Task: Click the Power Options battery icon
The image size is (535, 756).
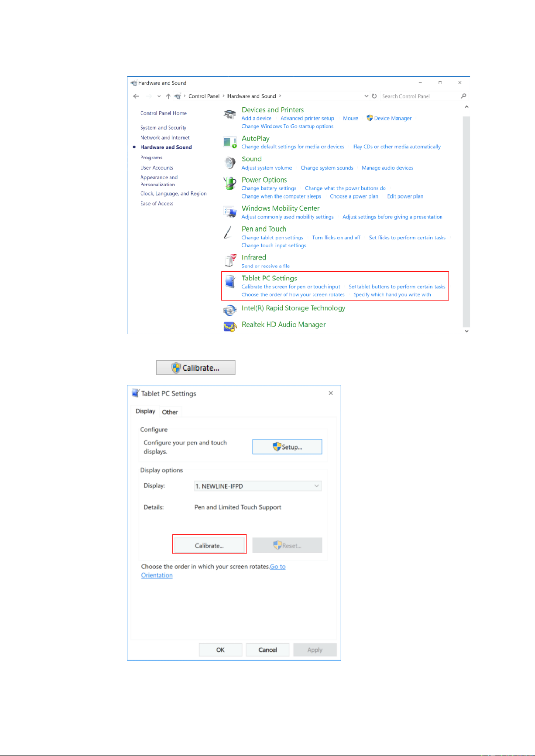Action: pyautogui.click(x=230, y=183)
